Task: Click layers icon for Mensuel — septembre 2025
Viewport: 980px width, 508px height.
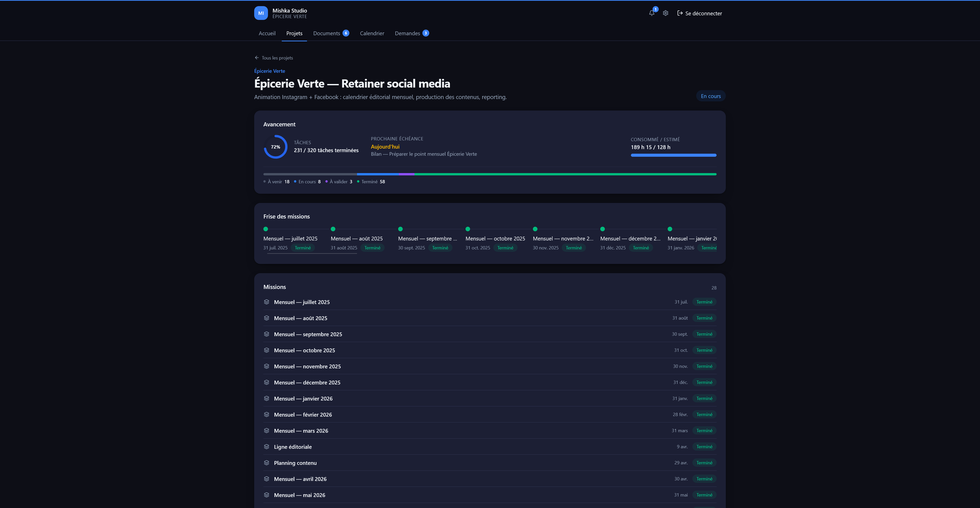Action: tap(267, 334)
